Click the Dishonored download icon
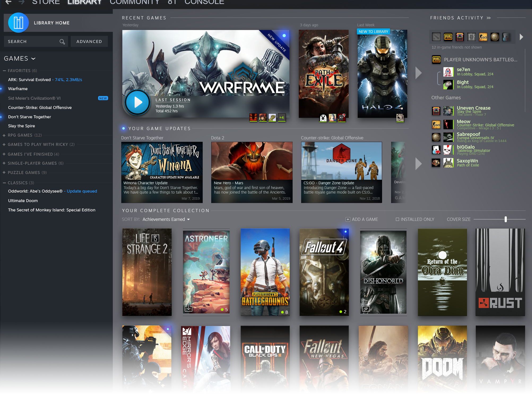532x399 pixels. 366,308
